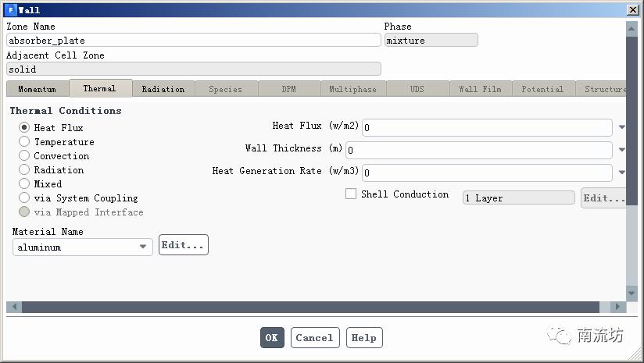This screenshot has height=363, width=644.
Task: Click the vertical scrollbar up arrow
Action: point(631,28)
